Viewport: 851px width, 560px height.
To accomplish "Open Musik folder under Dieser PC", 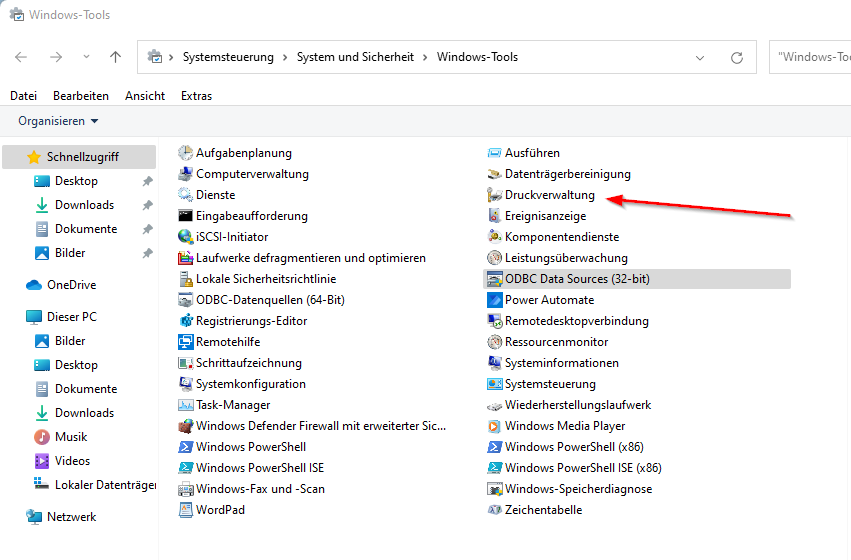I will pyautogui.click(x=71, y=437).
